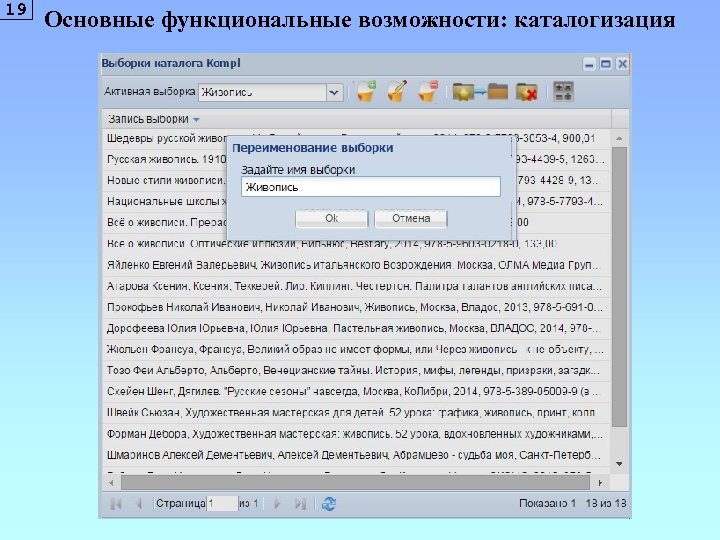Select row Жюльен Франсуа Великий образ
Image resolution: width=720 pixels, height=540 pixels.
357,350
